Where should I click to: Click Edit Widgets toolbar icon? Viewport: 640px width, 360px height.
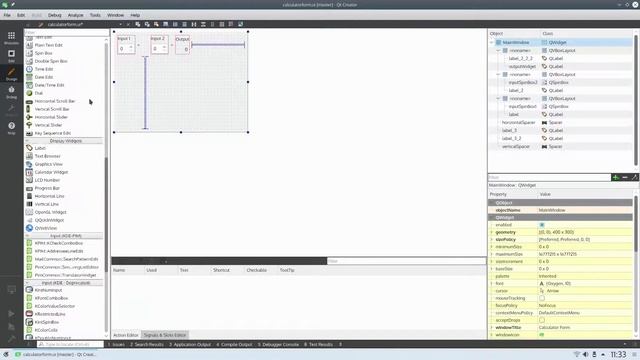tap(138, 24)
